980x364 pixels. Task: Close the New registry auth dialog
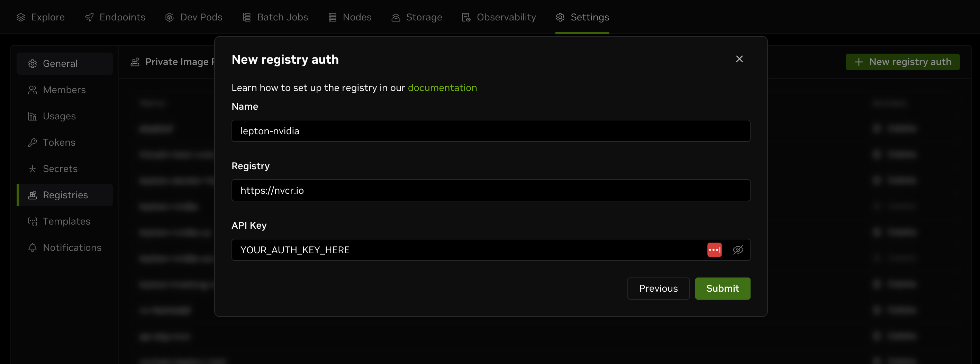(x=739, y=59)
